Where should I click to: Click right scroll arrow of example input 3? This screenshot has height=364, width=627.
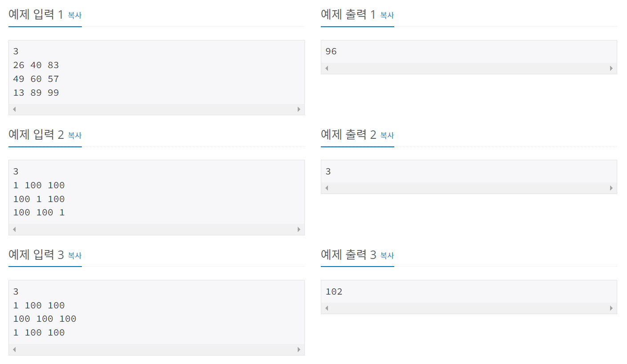click(x=299, y=350)
